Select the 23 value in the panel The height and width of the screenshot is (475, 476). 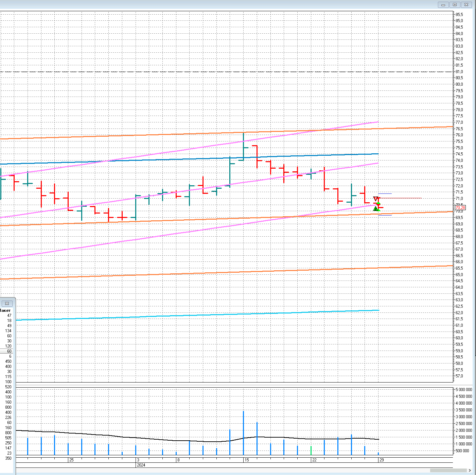tap(9, 453)
